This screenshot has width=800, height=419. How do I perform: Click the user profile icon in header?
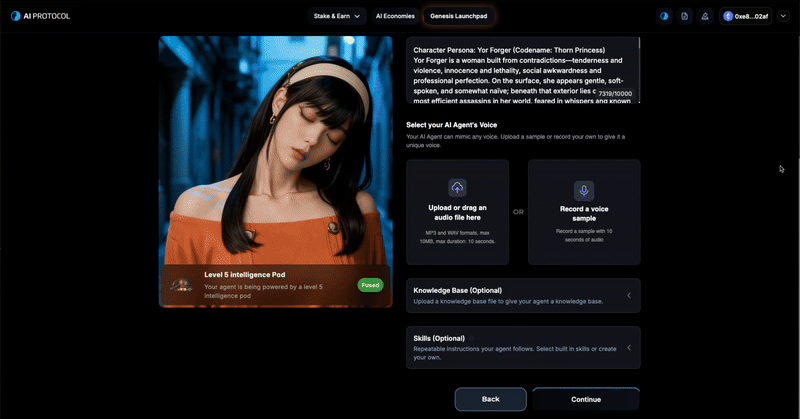pyautogui.click(x=704, y=16)
